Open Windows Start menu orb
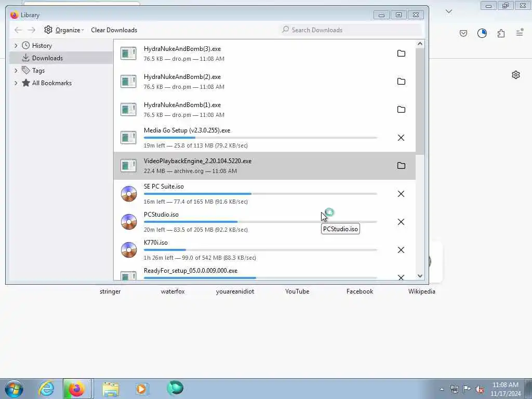The image size is (532, 399). pyautogui.click(x=14, y=389)
